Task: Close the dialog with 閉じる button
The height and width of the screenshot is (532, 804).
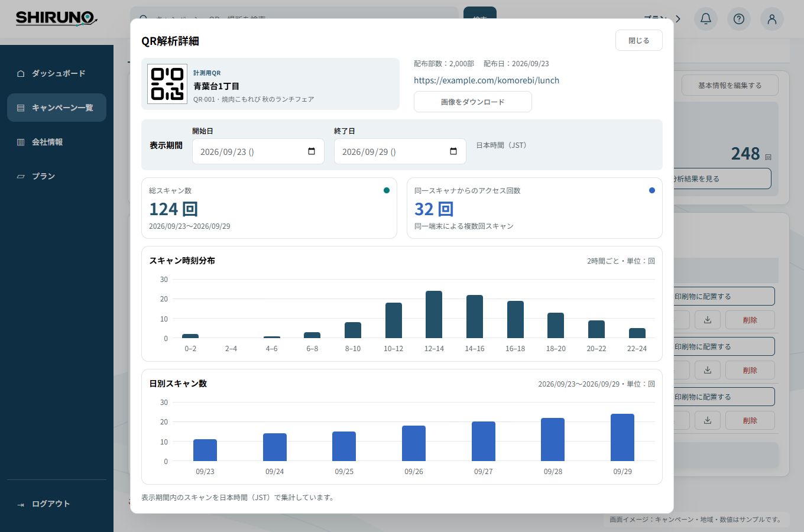Action: click(x=638, y=40)
